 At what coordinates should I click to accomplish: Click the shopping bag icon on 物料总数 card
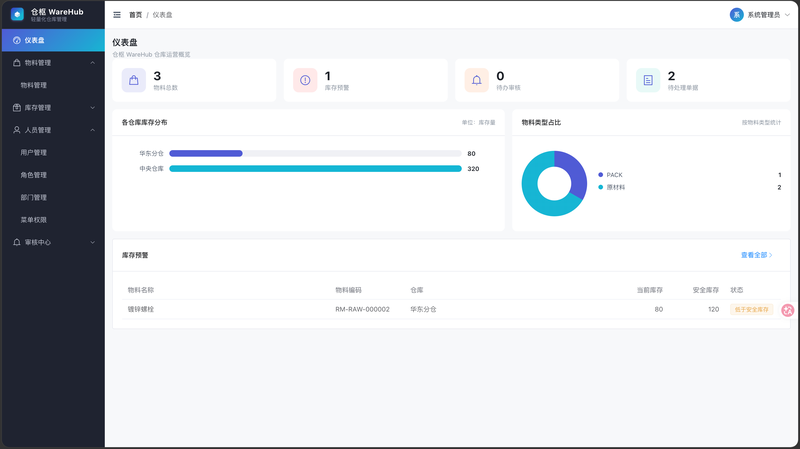[134, 80]
